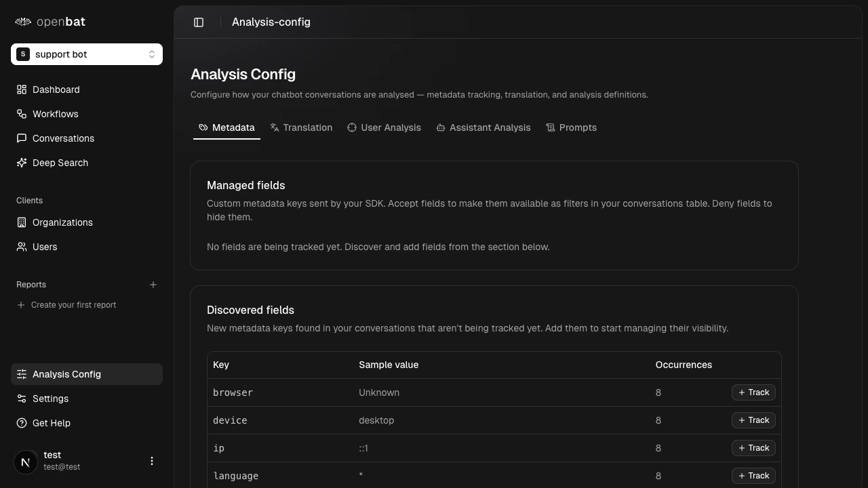The height and width of the screenshot is (488, 868).
Task: Click the openbat logo
Action: tap(50, 22)
